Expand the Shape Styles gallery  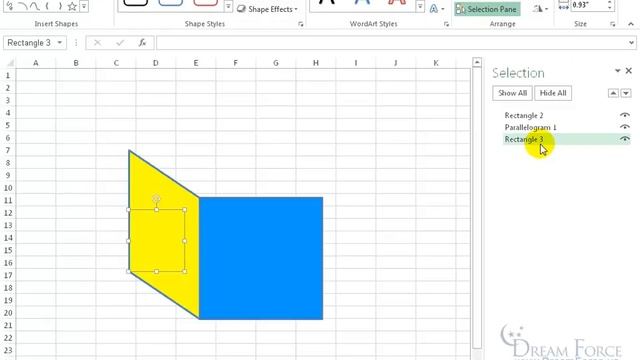228,7
